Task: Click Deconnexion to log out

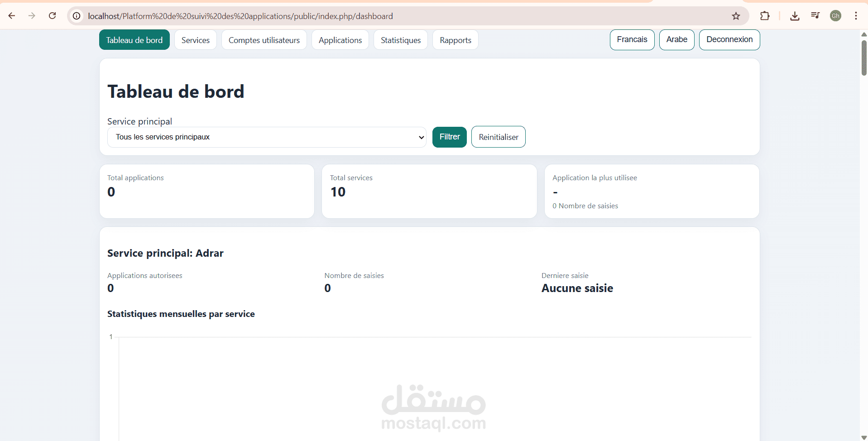Action: coord(729,39)
